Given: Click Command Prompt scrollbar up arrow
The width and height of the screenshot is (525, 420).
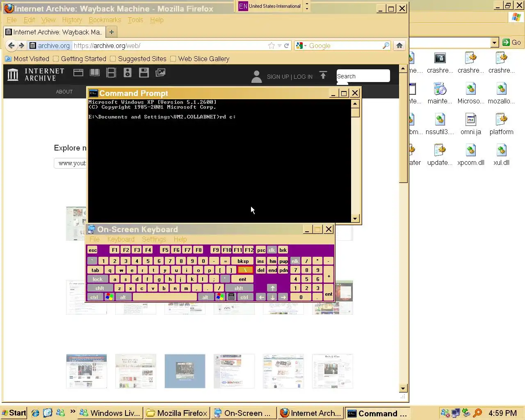Looking at the screenshot, I should tap(355, 104).
